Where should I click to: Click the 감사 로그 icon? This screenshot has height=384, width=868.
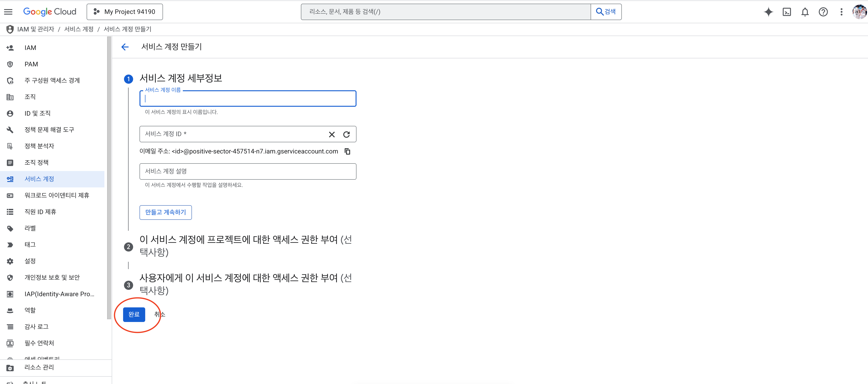10,327
